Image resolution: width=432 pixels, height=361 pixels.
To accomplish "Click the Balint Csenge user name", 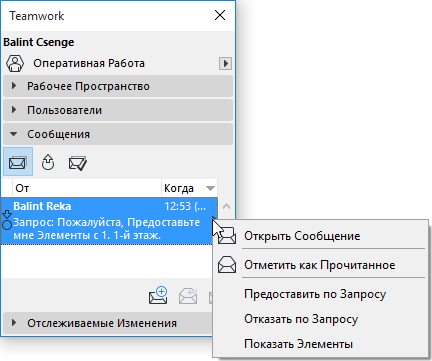I will [x=39, y=42].
